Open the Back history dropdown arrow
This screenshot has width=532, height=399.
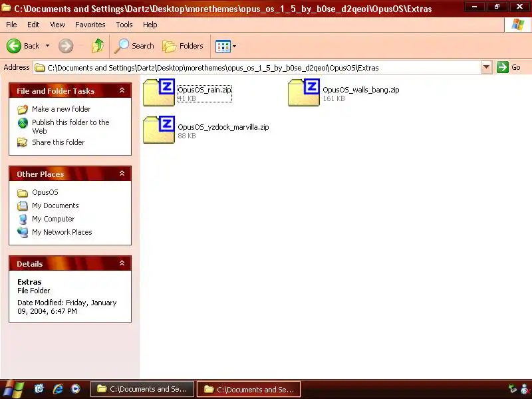pyautogui.click(x=47, y=46)
